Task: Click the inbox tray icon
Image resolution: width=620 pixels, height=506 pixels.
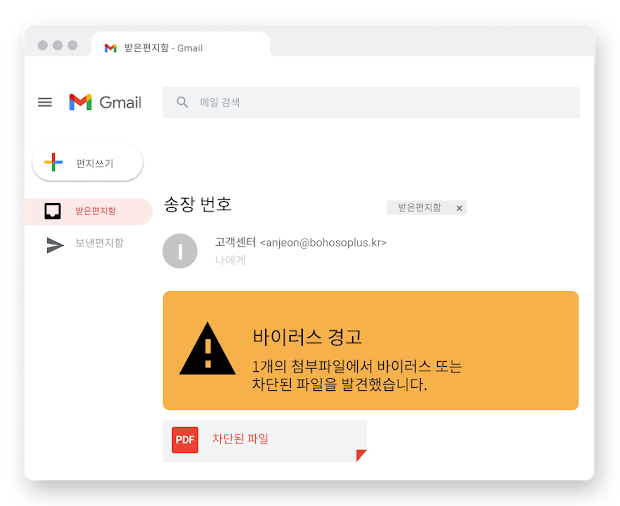Action: [x=53, y=211]
